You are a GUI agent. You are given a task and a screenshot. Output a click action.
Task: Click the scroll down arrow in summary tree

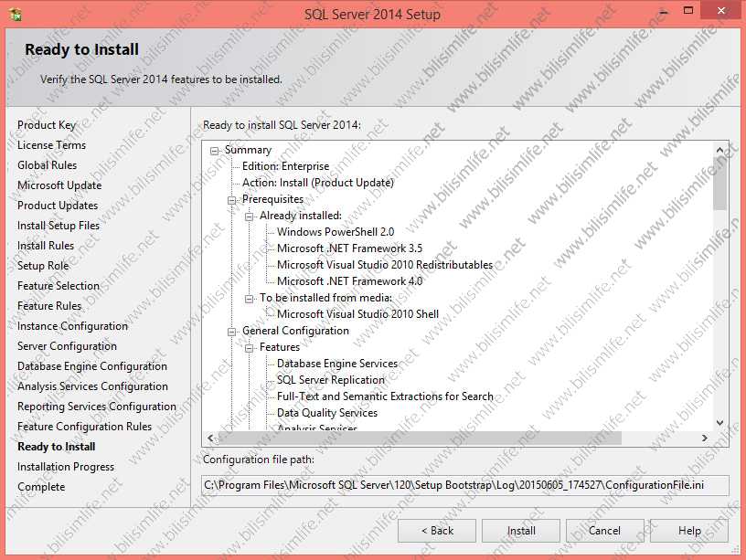[719, 422]
